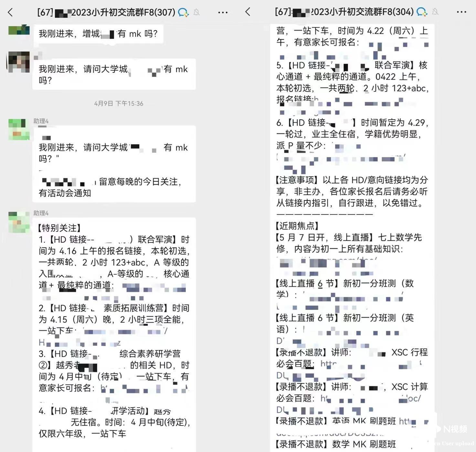
Task: Open link under 七上数学先修 livestream
Action: point(326,266)
